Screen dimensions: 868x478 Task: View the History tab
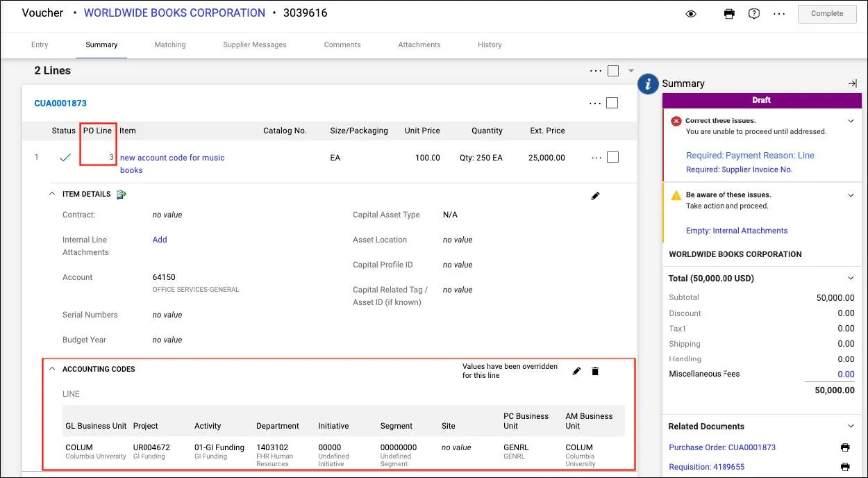click(490, 44)
